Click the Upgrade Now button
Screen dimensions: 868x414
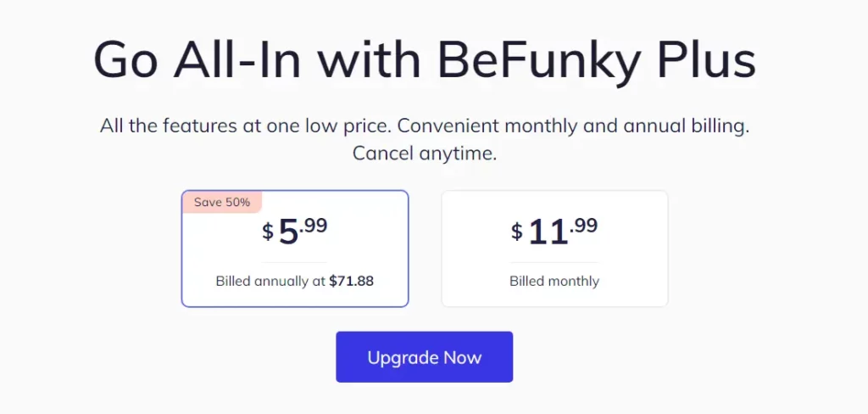coord(424,357)
